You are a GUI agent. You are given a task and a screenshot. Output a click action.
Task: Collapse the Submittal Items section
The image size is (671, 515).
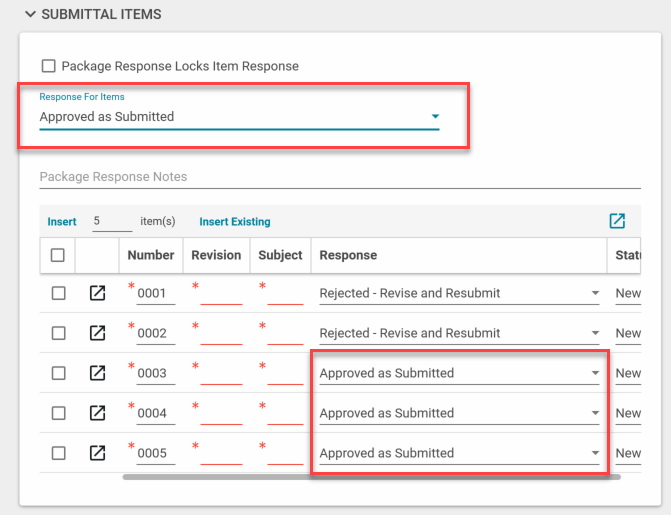[x=30, y=15]
